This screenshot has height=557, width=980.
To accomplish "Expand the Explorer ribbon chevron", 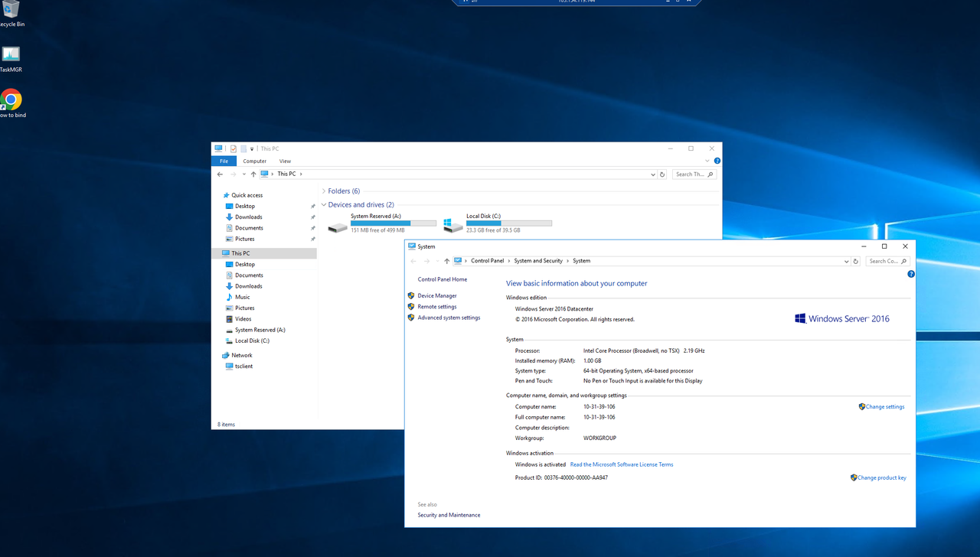I will 707,161.
